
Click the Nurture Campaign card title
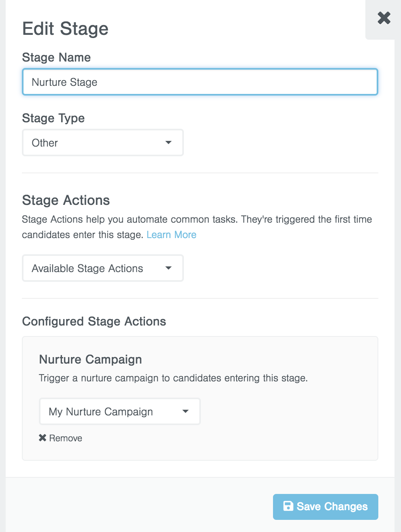pyautogui.click(x=90, y=360)
